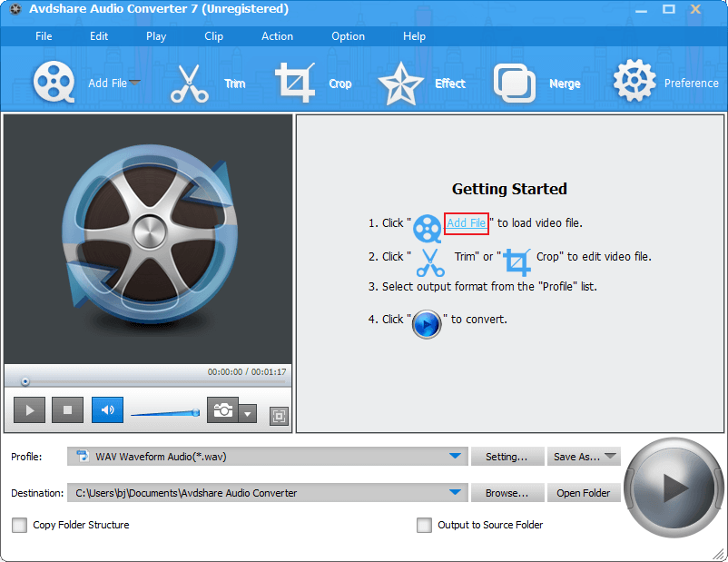Enable Output to Source Folder

click(424, 525)
